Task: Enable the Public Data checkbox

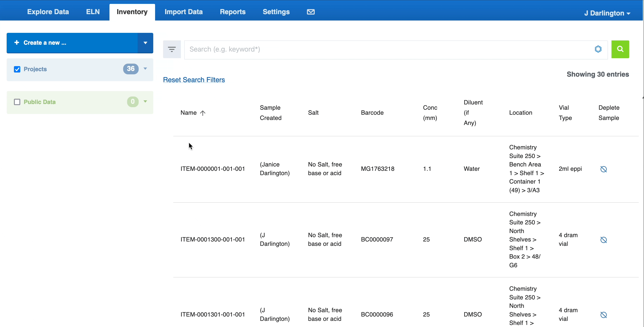Action: click(17, 102)
